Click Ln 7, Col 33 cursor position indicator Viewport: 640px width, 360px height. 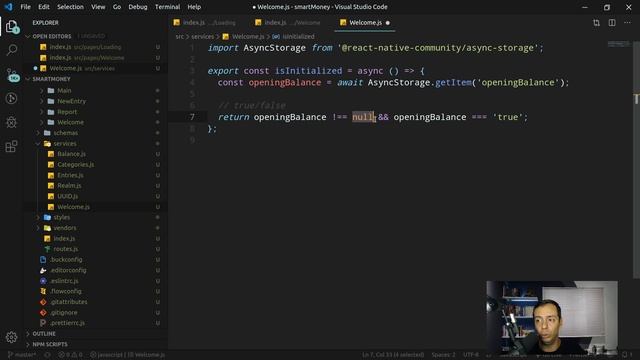[x=393, y=355]
